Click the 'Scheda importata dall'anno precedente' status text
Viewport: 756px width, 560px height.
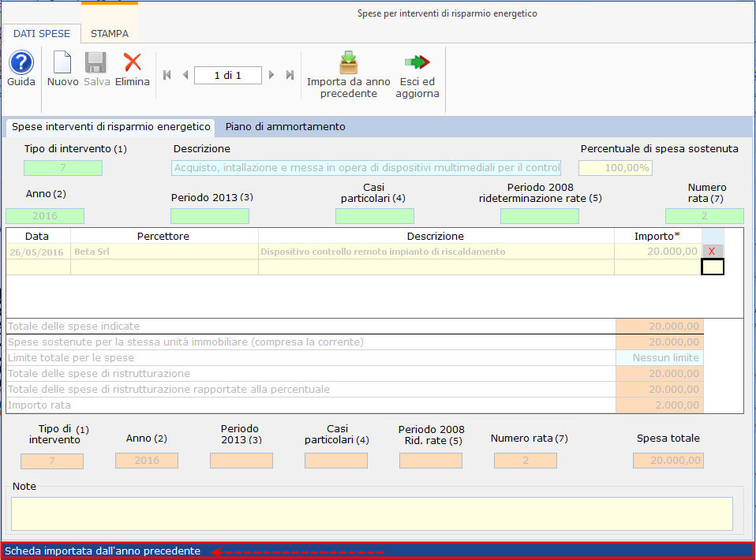[x=103, y=551]
